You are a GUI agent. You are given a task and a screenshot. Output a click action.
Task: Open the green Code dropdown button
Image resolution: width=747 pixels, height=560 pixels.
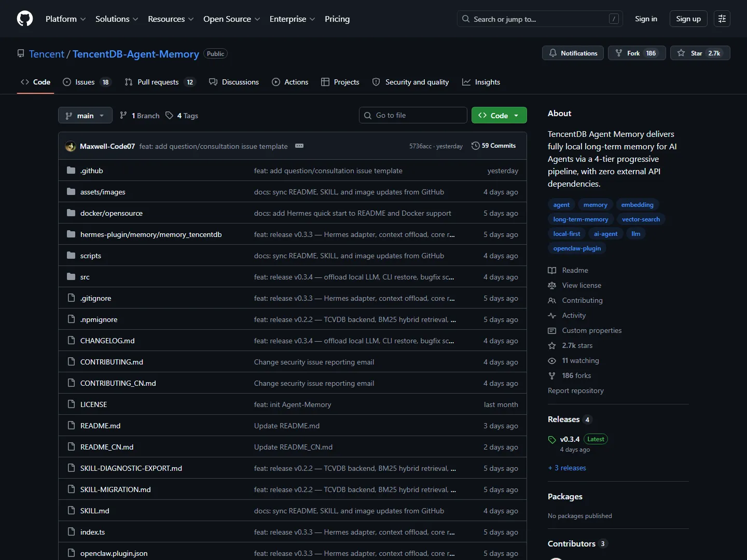click(499, 115)
